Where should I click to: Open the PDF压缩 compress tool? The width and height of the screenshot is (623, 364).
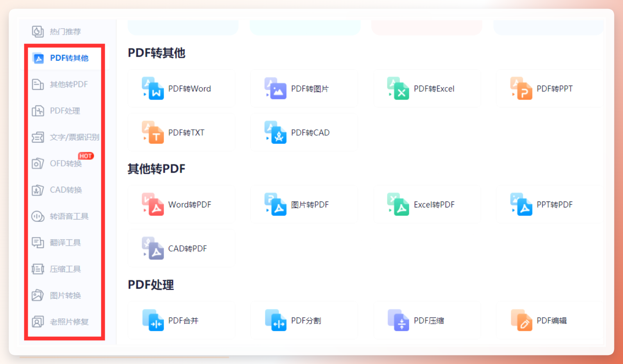427,320
